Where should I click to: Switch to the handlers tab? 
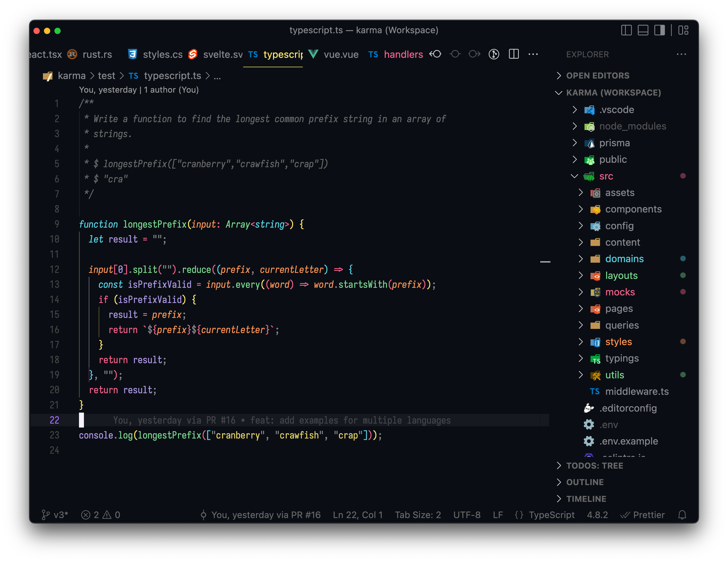tap(403, 54)
